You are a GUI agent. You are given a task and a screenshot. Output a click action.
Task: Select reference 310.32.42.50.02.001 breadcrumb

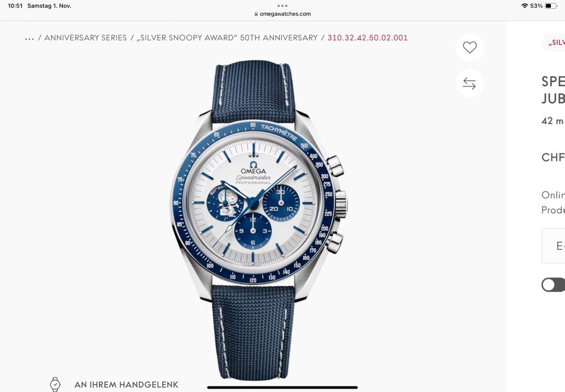(368, 38)
